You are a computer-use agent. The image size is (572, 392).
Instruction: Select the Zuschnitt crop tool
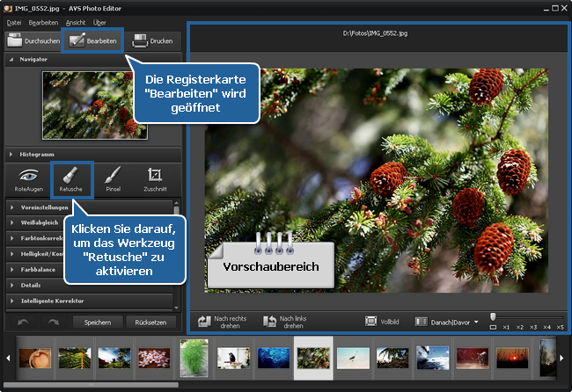point(155,179)
